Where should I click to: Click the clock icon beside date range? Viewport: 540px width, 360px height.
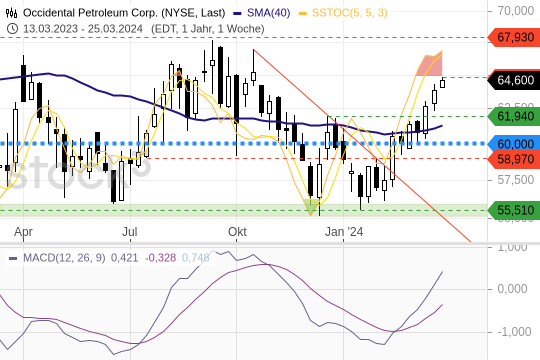(x=12, y=29)
